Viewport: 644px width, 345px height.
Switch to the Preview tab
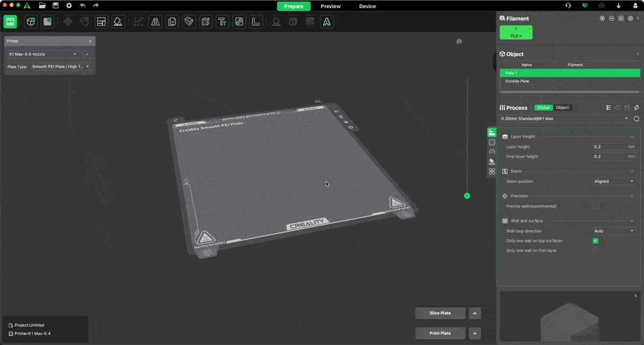(x=331, y=6)
